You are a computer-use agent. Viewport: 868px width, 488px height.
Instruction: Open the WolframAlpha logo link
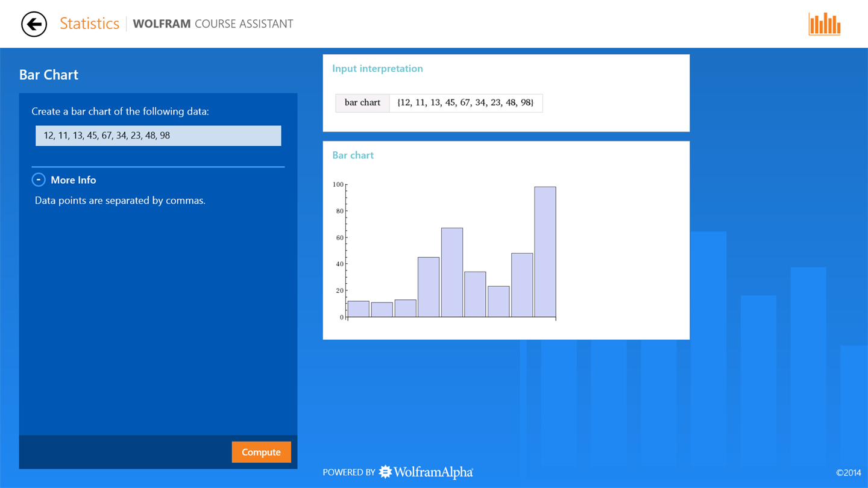[426, 472]
